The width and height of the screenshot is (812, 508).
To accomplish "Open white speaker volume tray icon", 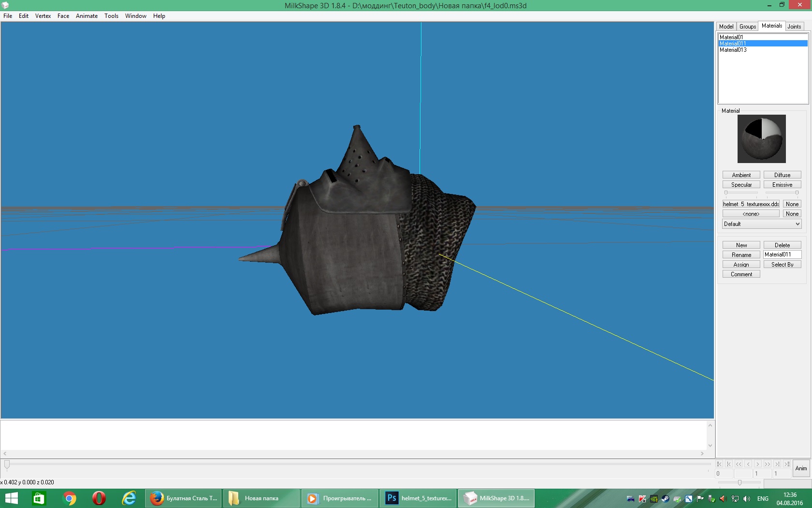I will tap(747, 499).
